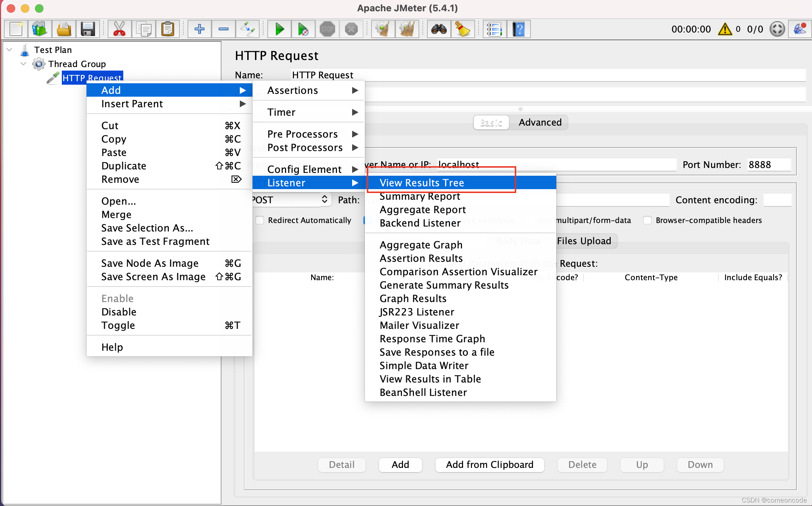Expand the Pre Processors submenu
This screenshot has width=812, height=506.
308,134
